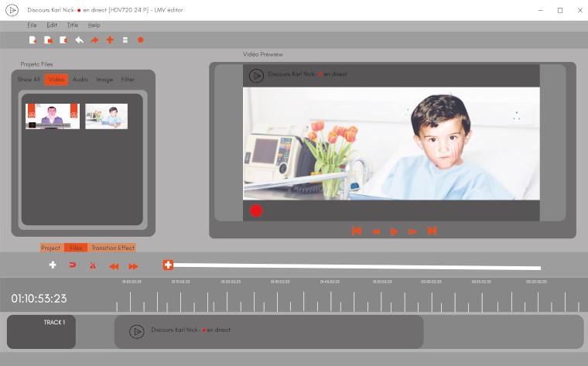Select the child video thumbnail
This screenshot has width=588, height=366.
(106, 116)
